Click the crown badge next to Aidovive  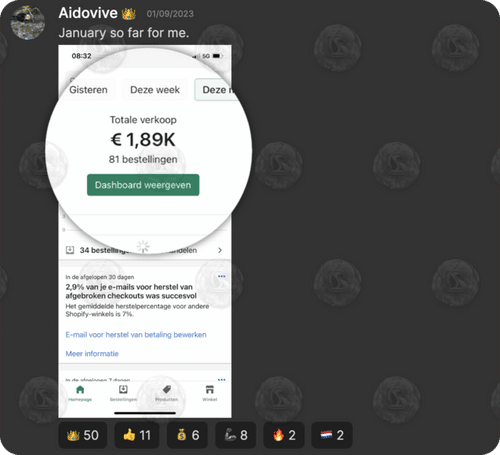129,13
